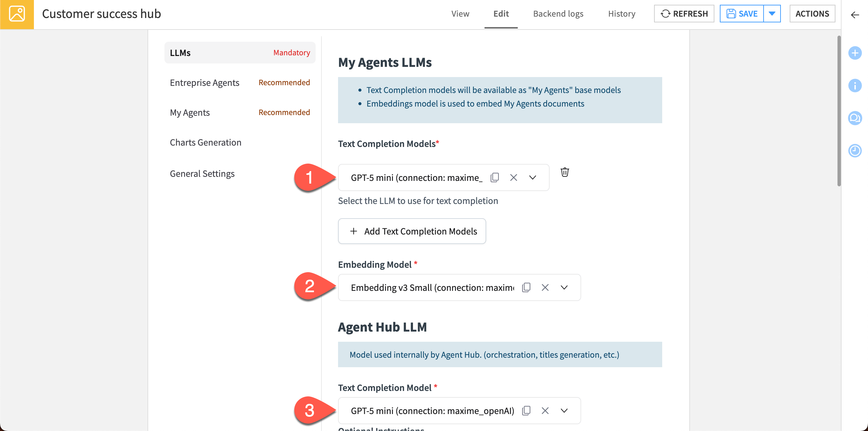The image size is (868, 431).
Task: Switch to the History tab
Action: (622, 14)
